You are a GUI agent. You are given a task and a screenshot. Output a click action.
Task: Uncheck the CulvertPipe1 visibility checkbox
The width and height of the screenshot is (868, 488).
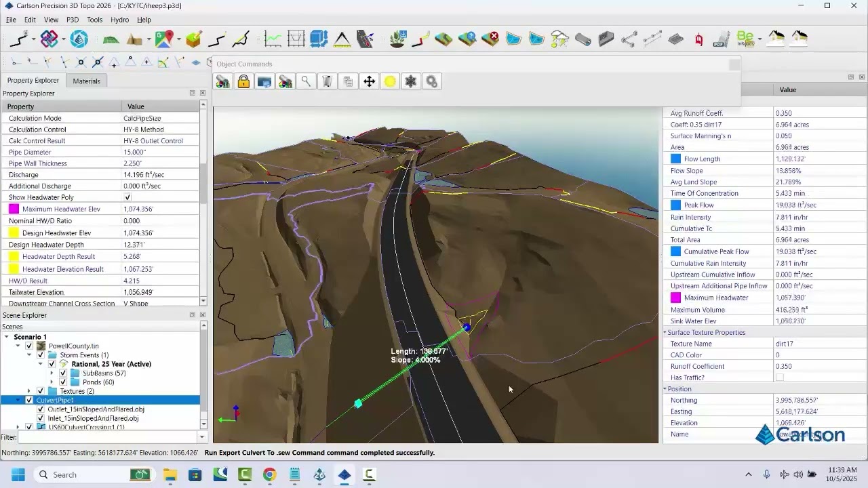[x=29, y=401]
